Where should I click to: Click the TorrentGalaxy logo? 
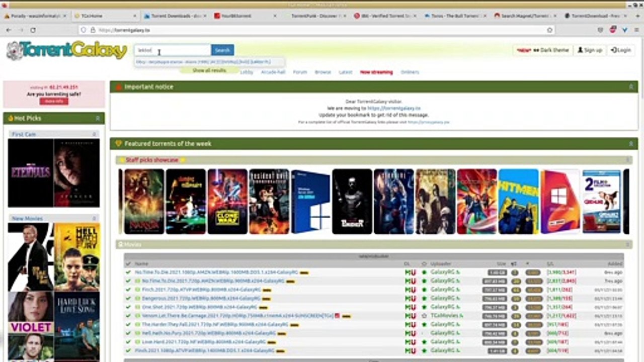[66, 50]
